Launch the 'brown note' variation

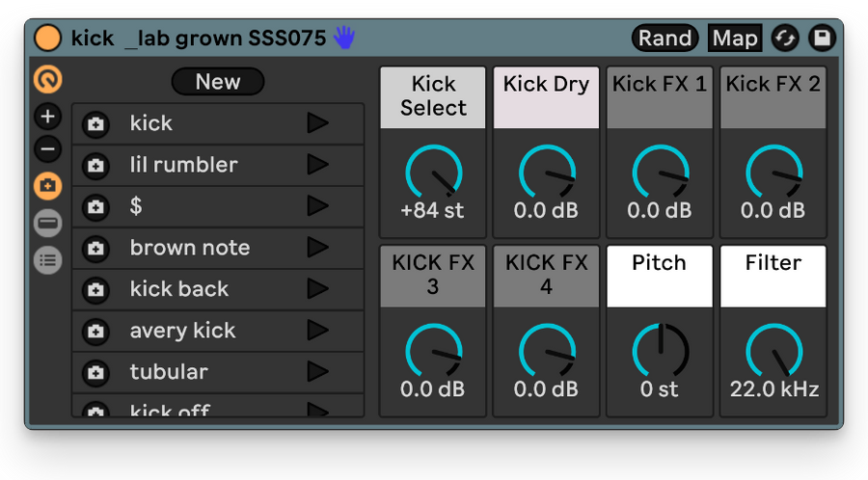point(317,247)
